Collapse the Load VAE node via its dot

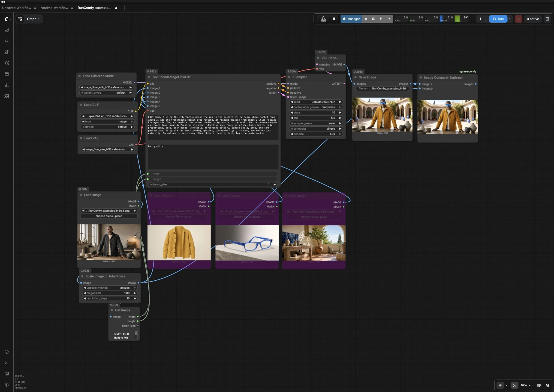coord(81,138)
